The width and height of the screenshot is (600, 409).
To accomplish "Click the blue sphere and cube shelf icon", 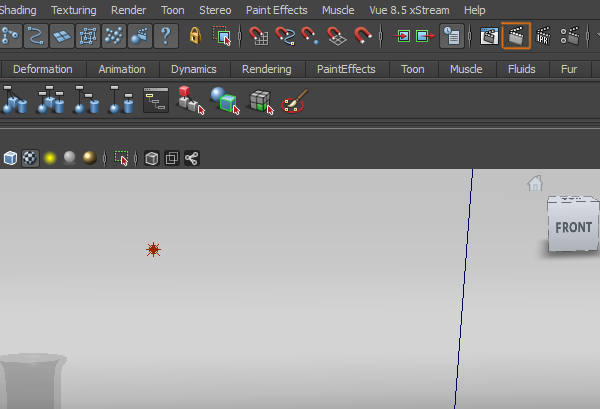I will [x=224, y=101].
